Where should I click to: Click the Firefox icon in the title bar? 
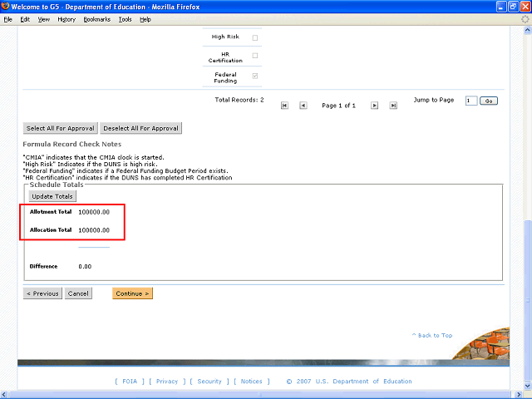point(5,6)
